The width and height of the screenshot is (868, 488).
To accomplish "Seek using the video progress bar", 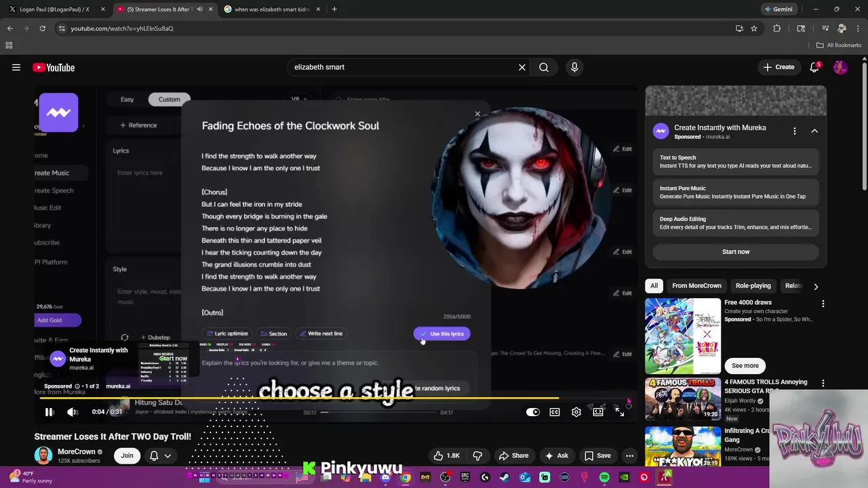I will pos(336,399).
